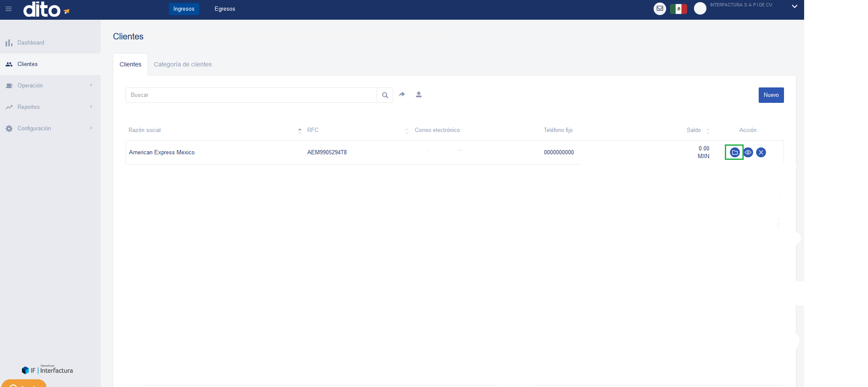Sort by RFC column arrows
The width and height of the screenshot is (868, 387).
[x=407, y=131]
